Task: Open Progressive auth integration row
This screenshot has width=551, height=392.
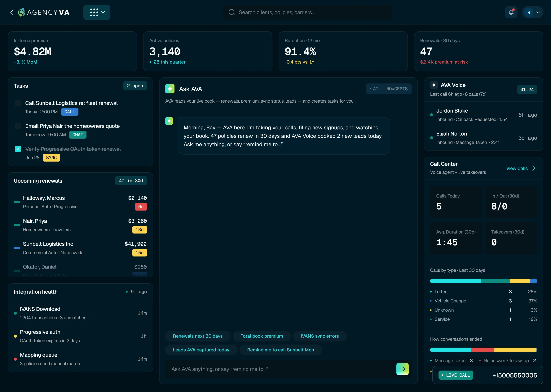Action: point(80,336)
